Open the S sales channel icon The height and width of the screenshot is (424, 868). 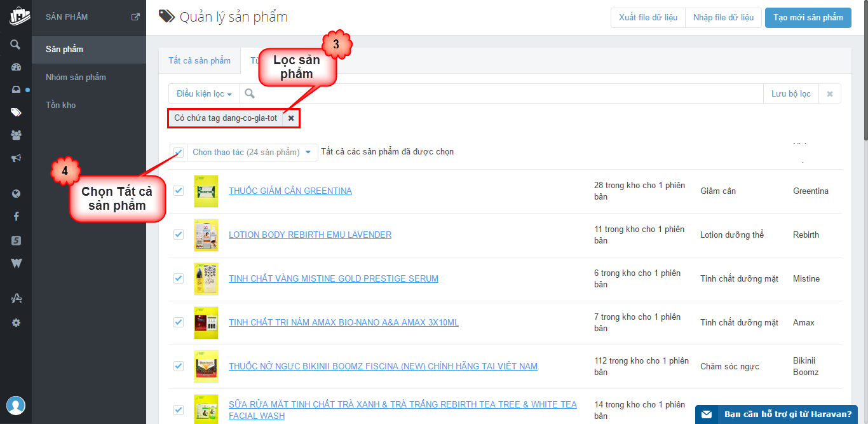pos(16,240)
